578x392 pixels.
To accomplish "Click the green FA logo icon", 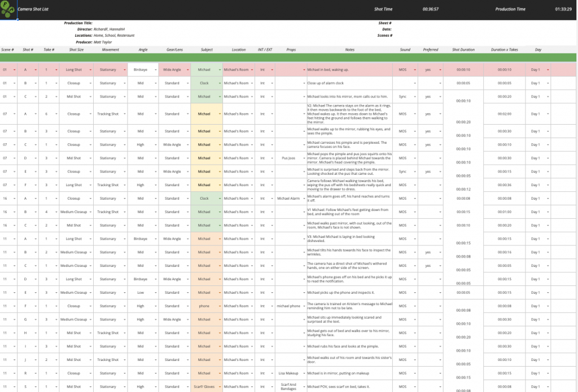I will tap(8, 9).
